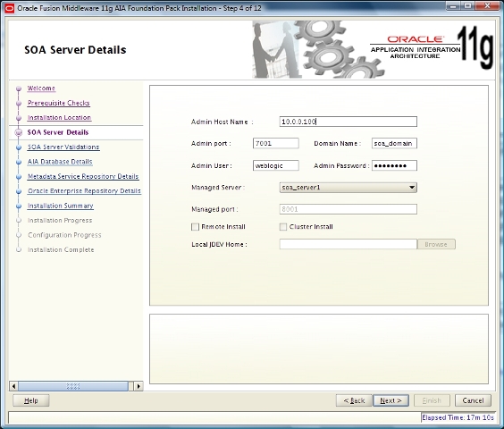Click the step list horizontal scrollbar thumb
Screen dimensions: 504x429
point(73,386)
